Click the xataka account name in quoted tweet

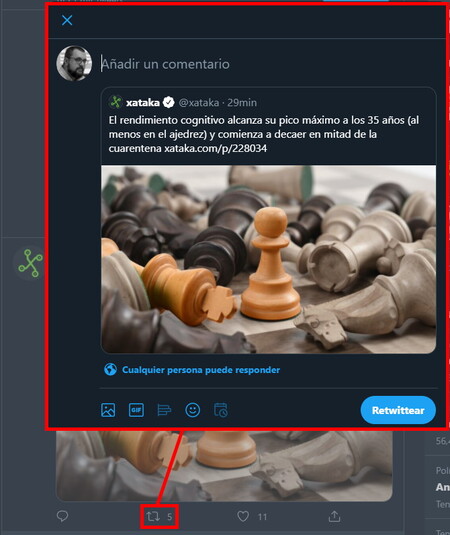(x=143, y=102)
